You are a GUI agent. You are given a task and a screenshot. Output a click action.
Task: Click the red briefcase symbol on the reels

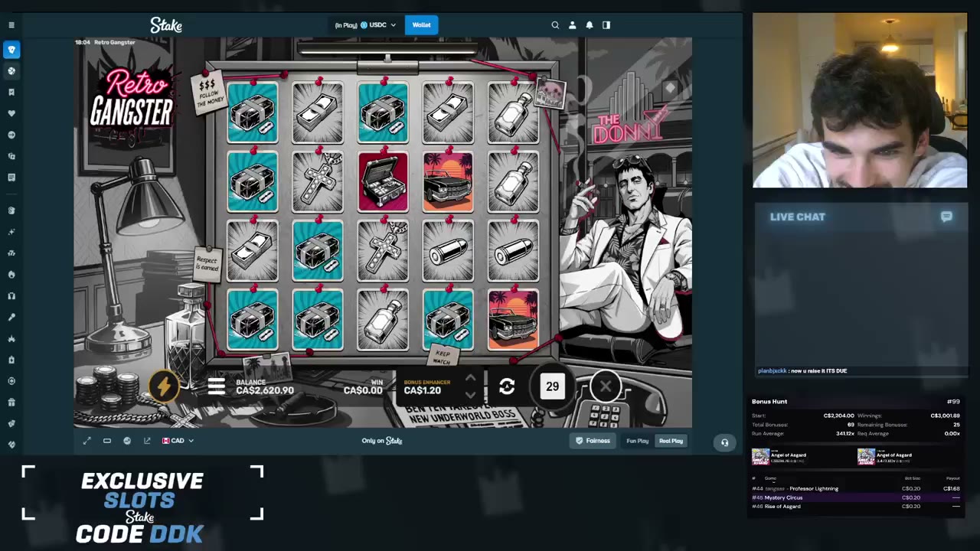point(383,182)
